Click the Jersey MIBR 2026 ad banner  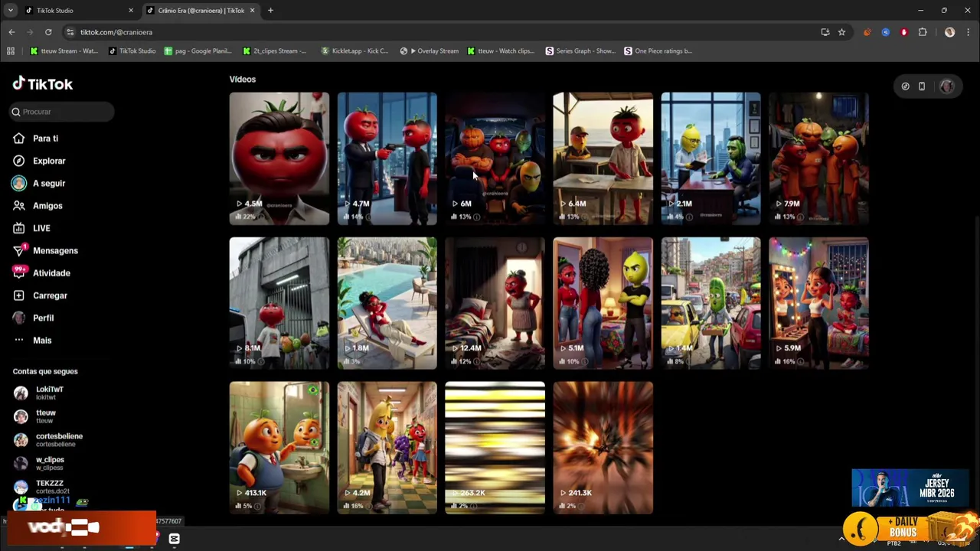[910, 488]
